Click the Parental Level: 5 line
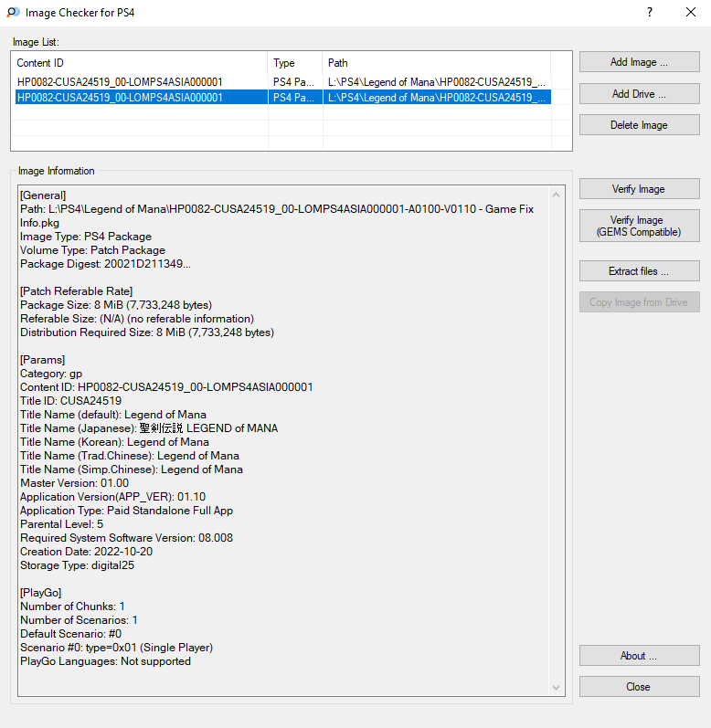Viewport: 711px width, 728px height. click(x=62, y=524)
